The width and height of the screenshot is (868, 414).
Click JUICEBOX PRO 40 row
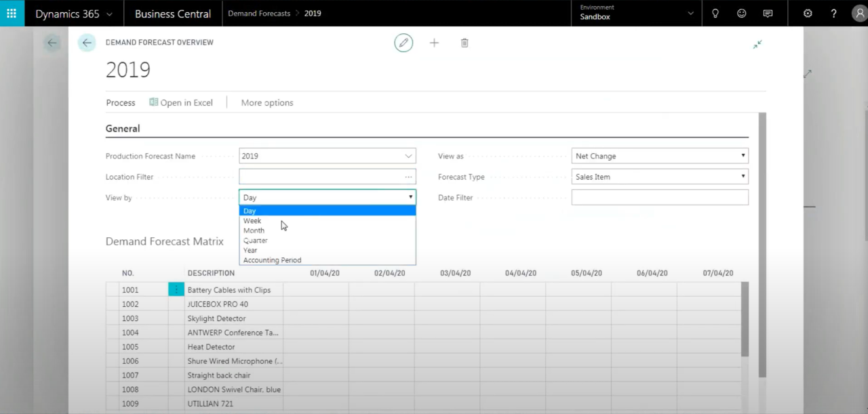point(423,304)
